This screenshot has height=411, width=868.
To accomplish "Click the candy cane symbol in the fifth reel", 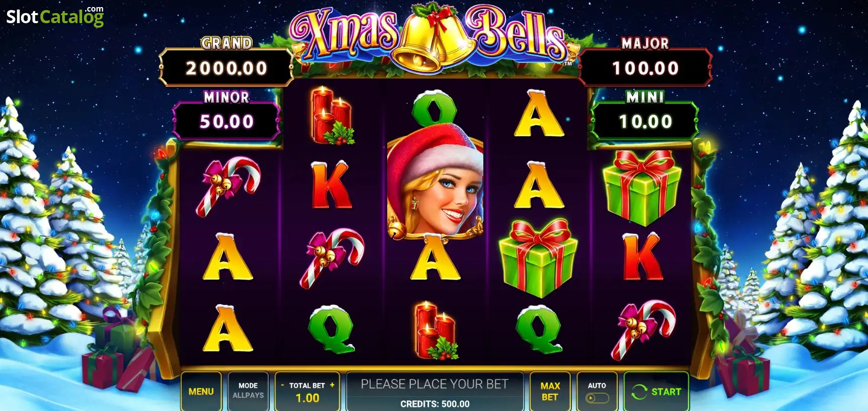I will (643, 330).
